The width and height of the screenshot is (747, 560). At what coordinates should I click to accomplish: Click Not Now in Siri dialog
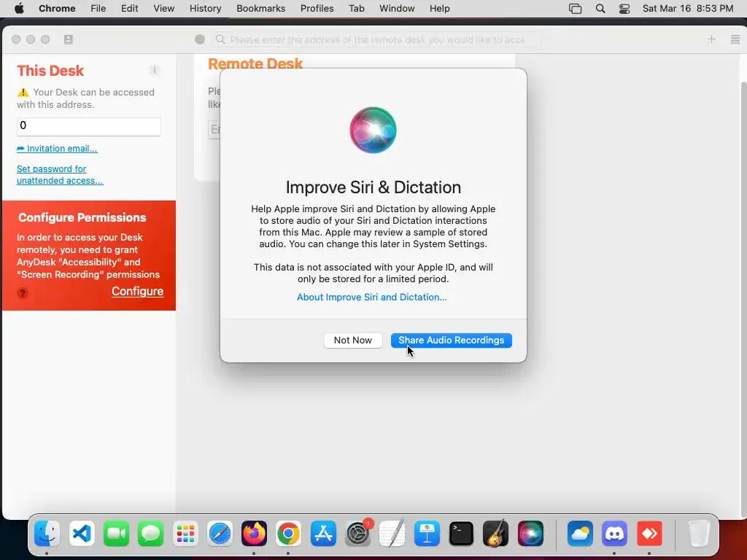[x=352, y=340]
